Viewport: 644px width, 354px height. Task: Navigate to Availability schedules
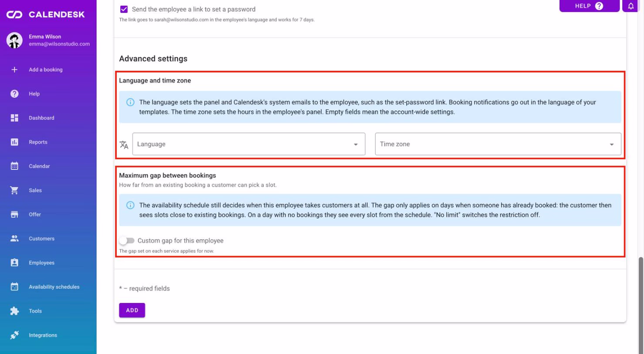[54, 287]
